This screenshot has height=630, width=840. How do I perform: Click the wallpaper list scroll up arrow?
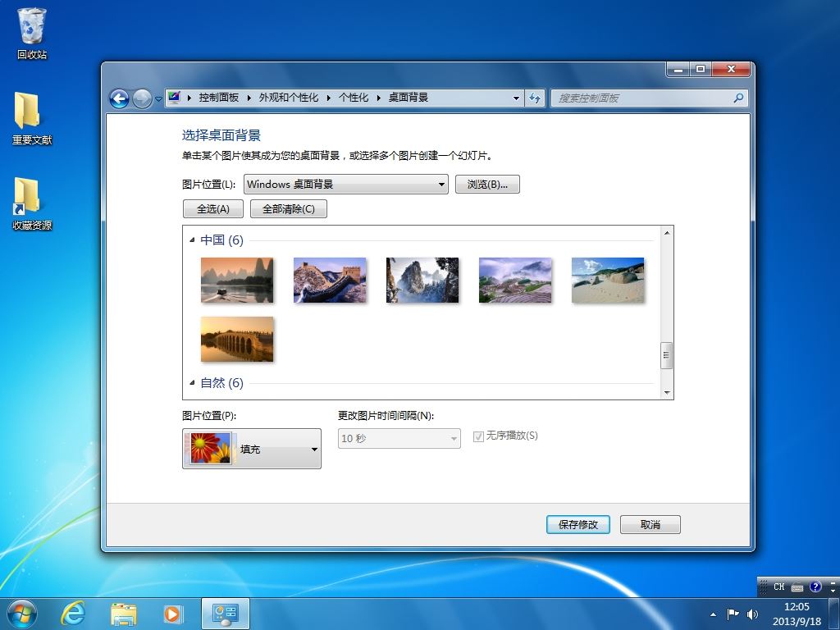[x=667, y=232]
